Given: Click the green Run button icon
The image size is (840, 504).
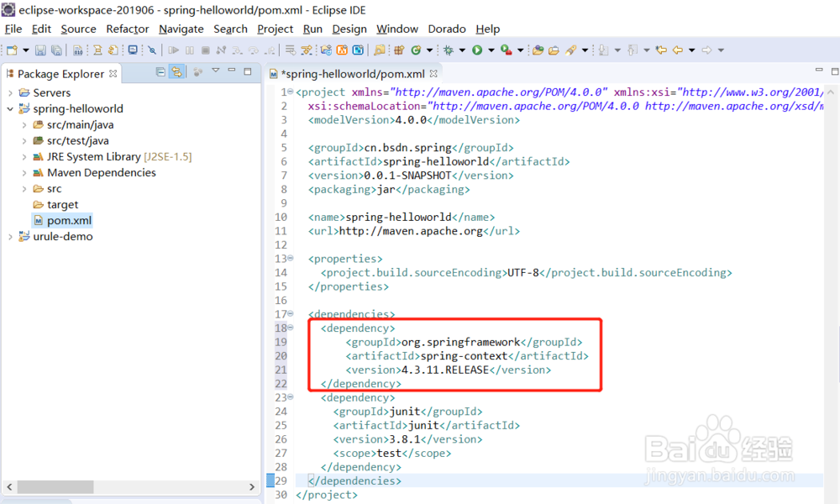Looking at the screenshot, I should [x=477, y=50].
